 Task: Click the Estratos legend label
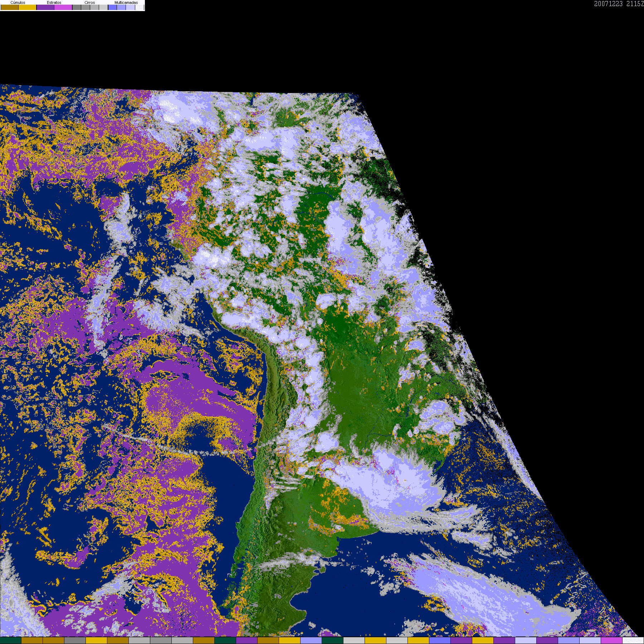[54, 3]
